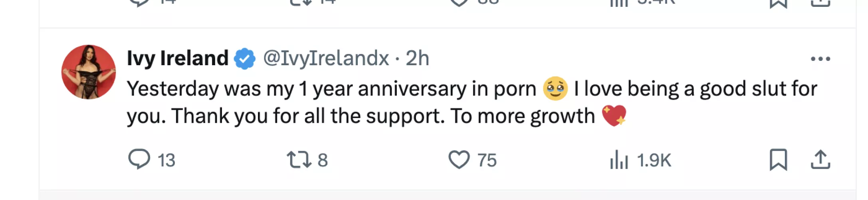Share Ivy Ireland's tweet
Screen dimensions: 868x200
pyautogui.click(x=820, y=159)
